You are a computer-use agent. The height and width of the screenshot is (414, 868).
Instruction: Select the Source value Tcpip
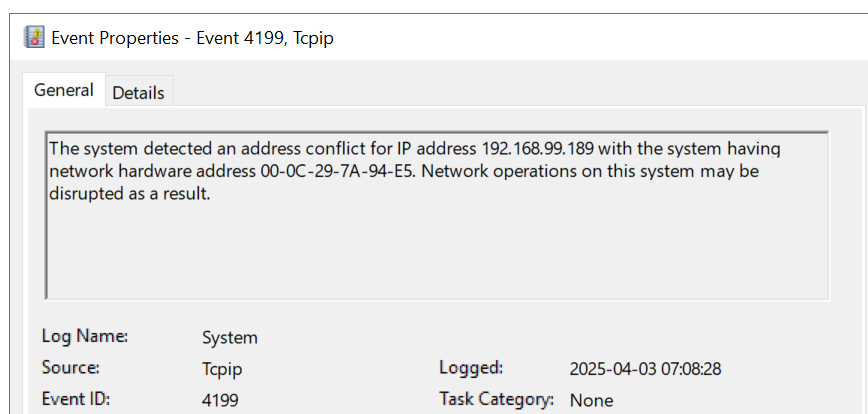[222, 369]
